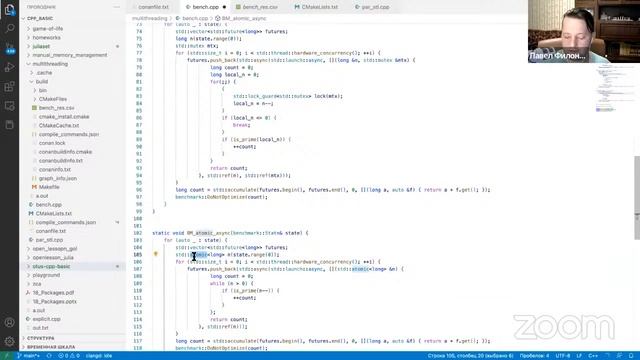Expand the manual_memory_management folder
Image resolution: width=640 pixels, height=360 pixels.
70,55
